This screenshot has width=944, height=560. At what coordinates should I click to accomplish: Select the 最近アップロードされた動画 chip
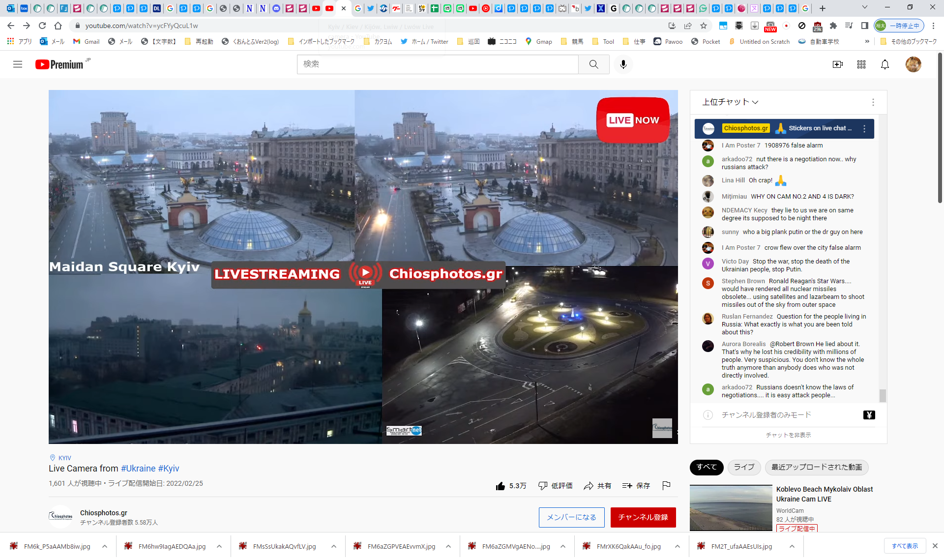(x=816, y=467)
